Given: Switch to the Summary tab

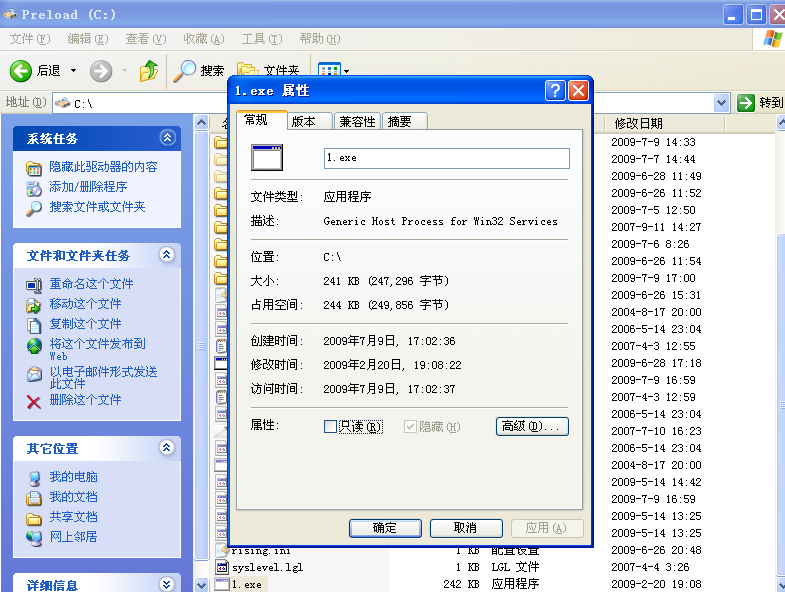Looking at the screenshot, I should pos(405,121).
